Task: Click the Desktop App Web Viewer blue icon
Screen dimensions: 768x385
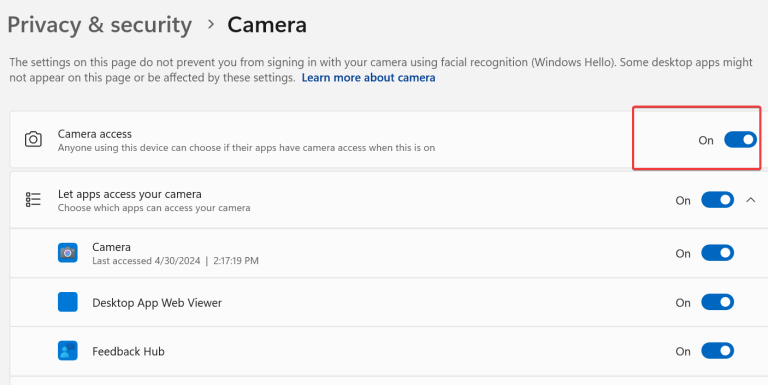Action: coord(68,302)
